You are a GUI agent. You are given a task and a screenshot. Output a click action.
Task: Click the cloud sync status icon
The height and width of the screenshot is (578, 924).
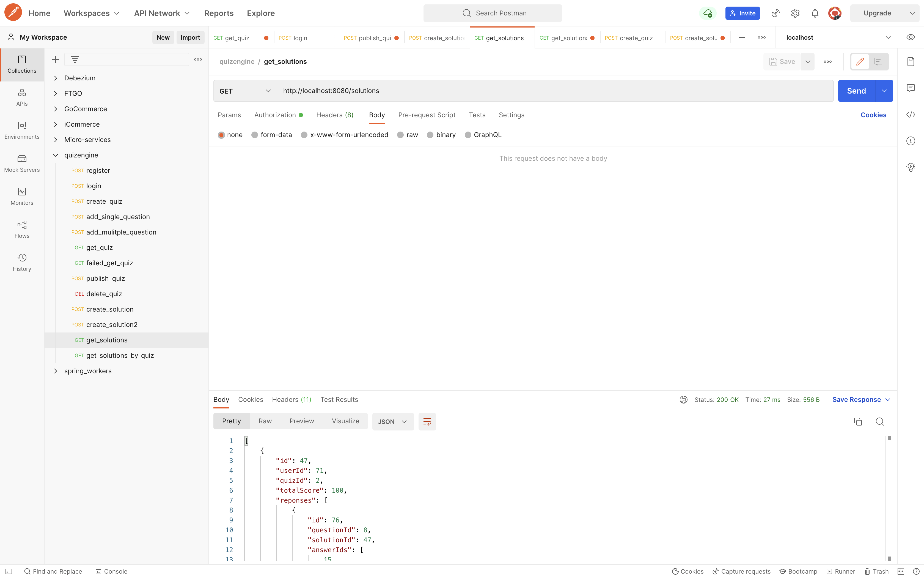(708, 13)
